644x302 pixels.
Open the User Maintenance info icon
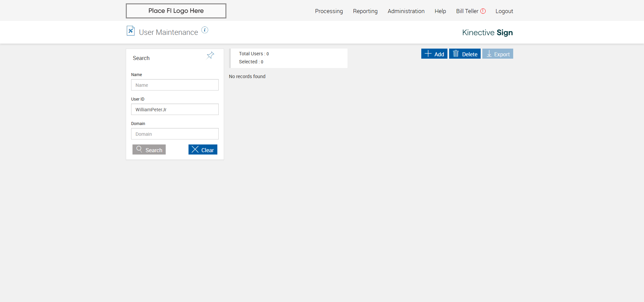205,30
